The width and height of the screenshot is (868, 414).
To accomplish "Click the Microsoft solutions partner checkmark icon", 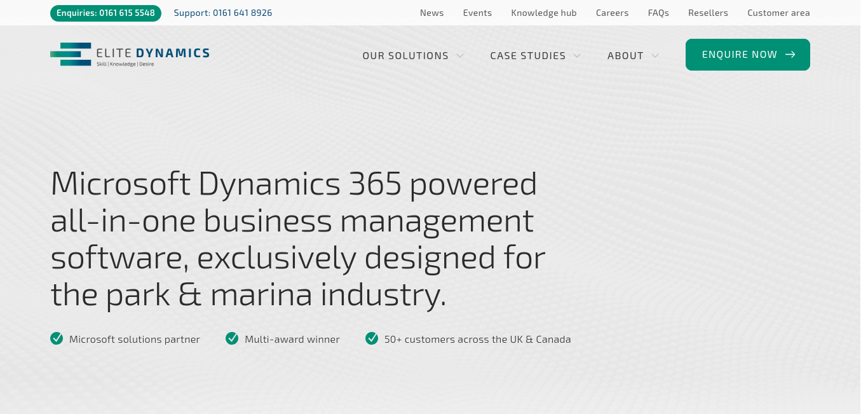I will tap(57, 338).
